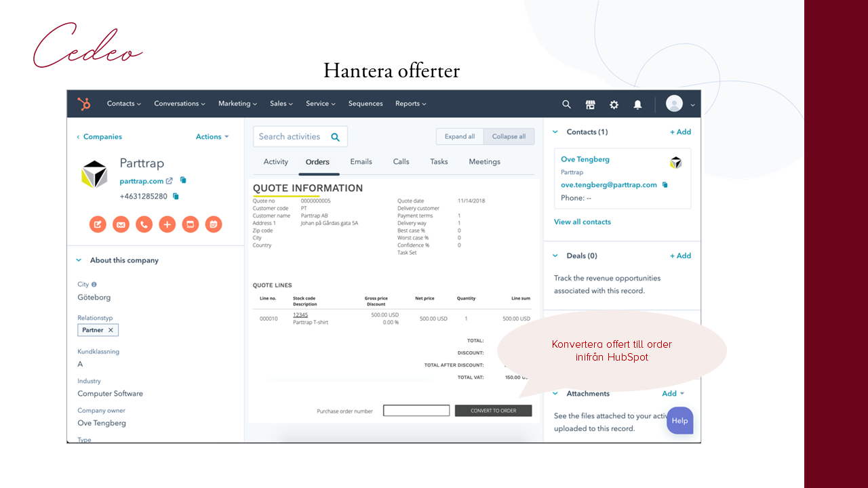Click the schedule meeting calendar round icon
This screenshot has width=868, height=488.
pos(213,224)
